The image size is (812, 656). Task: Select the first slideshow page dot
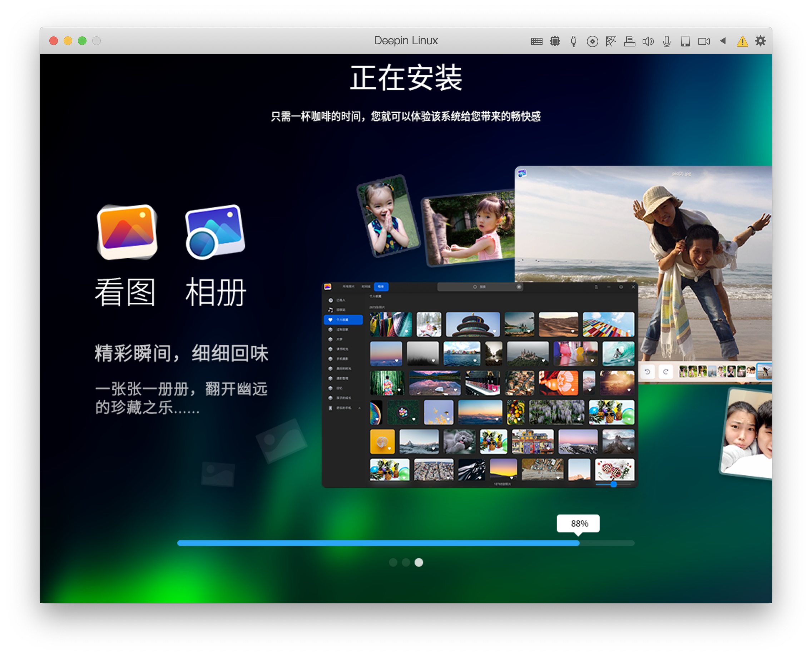click(x=393, y=562)
